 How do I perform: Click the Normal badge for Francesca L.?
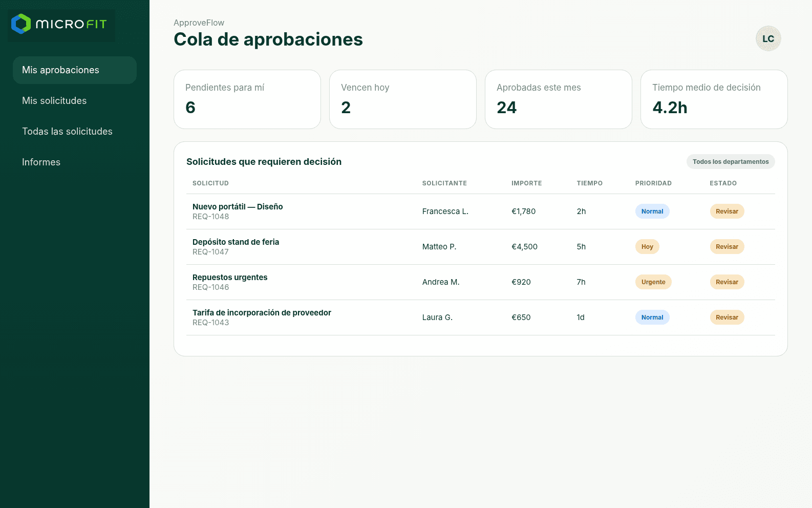point(652,211)
